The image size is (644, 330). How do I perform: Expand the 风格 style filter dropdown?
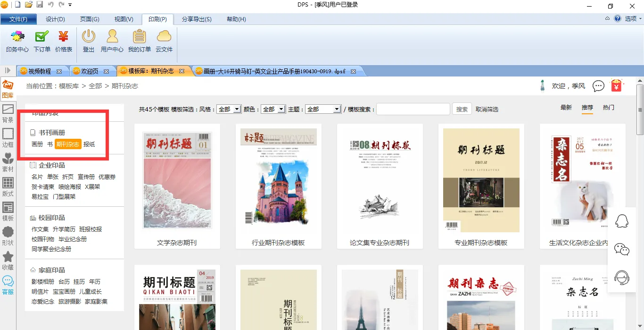(x=229, y=109)
